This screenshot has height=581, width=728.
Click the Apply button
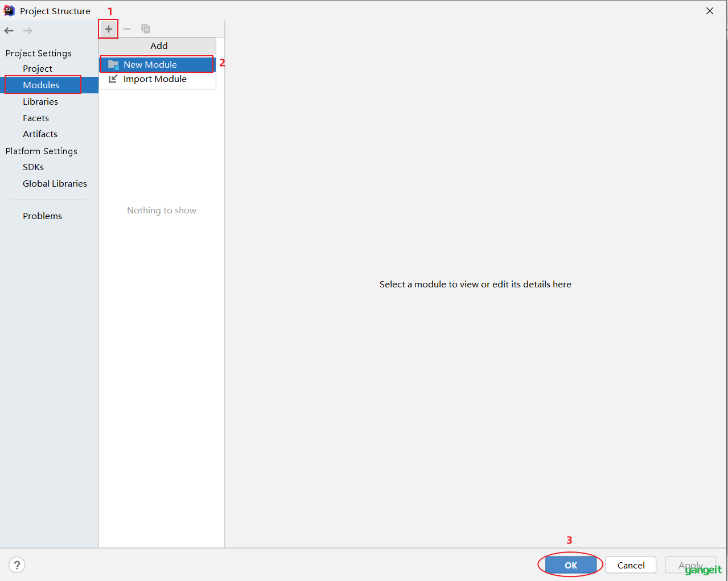point(690,565)
